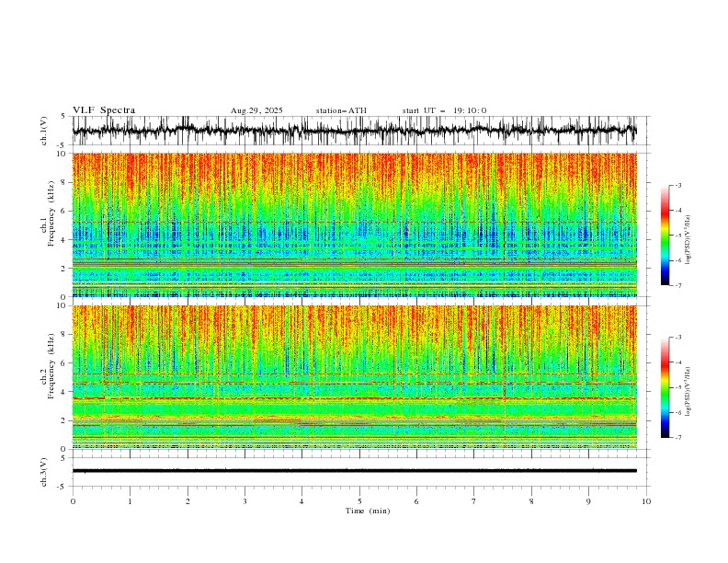Click the 'start UT = 19:10:0' label

[444, 110]
